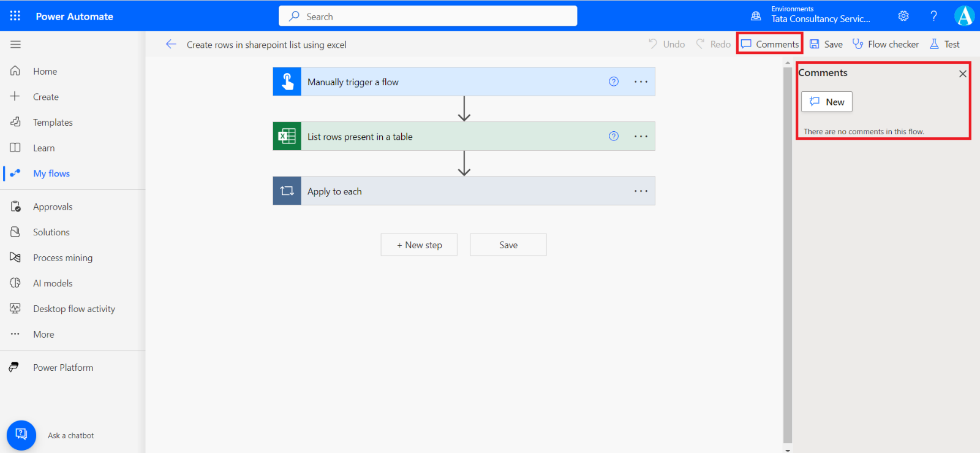Open the help question mark icon
Image resolution: width=980 pixels, height=453 pixels.
coord(933,16)
